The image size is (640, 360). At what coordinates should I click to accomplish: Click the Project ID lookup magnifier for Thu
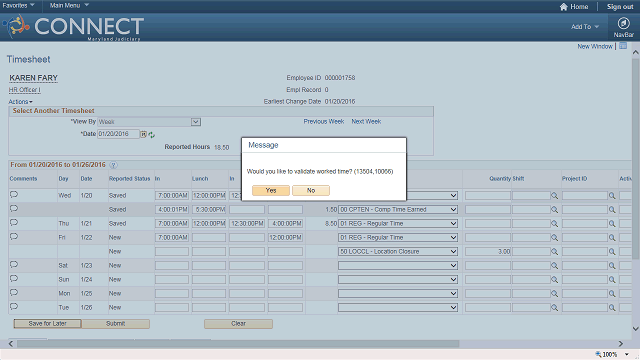pyautogui.click(x=612, y=224)
